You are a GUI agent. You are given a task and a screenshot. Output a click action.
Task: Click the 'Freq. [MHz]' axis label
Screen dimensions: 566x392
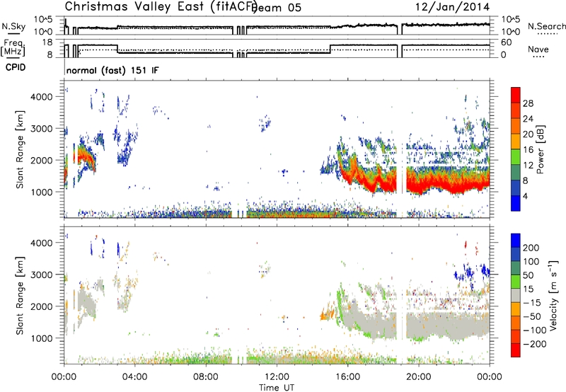pos(13,47)
